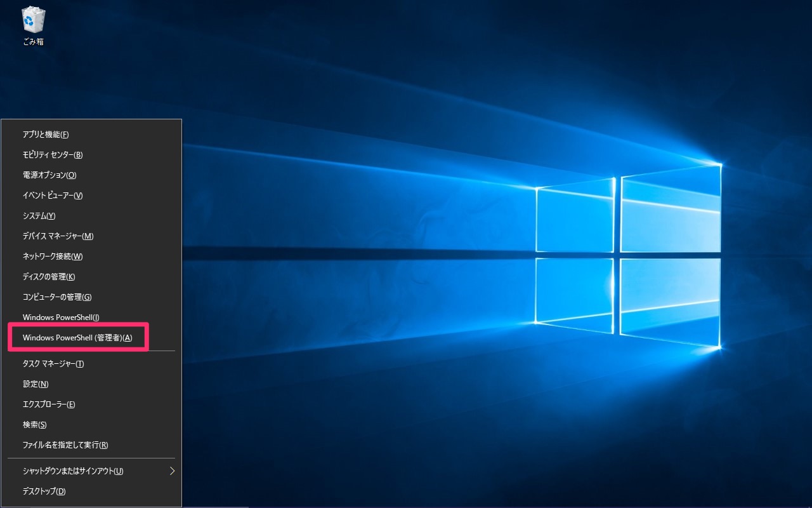Open モビリティ センター(B)
This screenshot has height=508, width=812.
(91, 155)
